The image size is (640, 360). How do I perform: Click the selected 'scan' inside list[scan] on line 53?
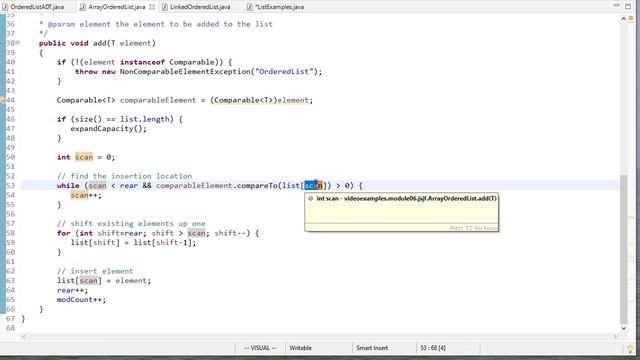tap(313, 186)
